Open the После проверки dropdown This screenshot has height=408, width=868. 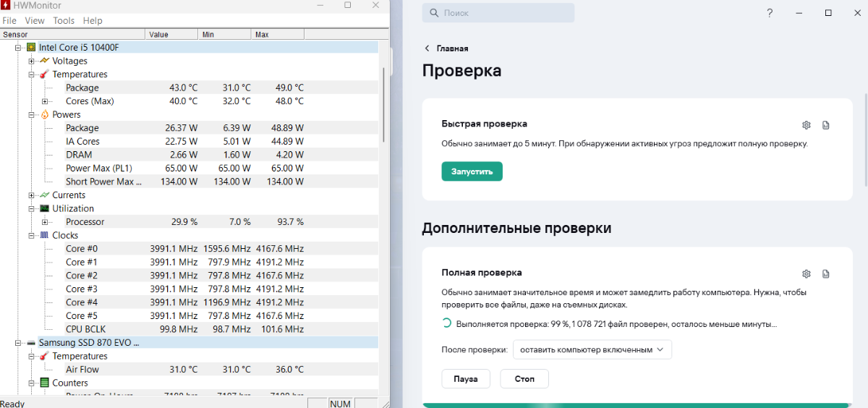592,349
